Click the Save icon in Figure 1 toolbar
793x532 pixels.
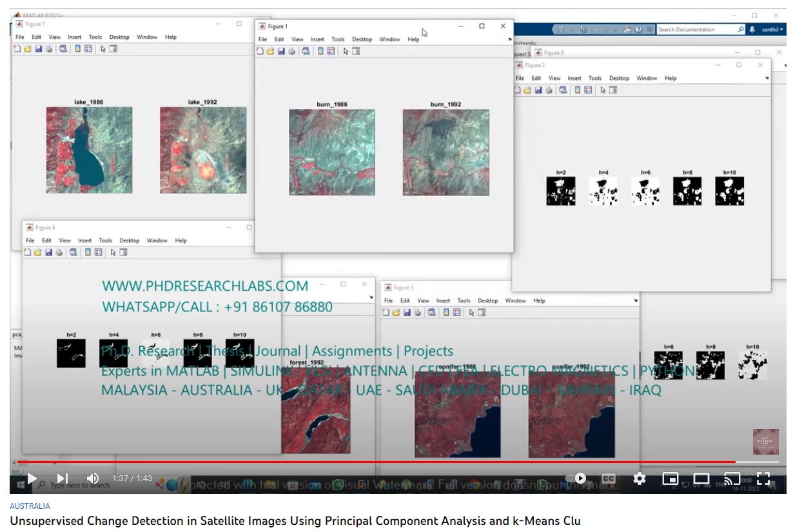[281, 52]
